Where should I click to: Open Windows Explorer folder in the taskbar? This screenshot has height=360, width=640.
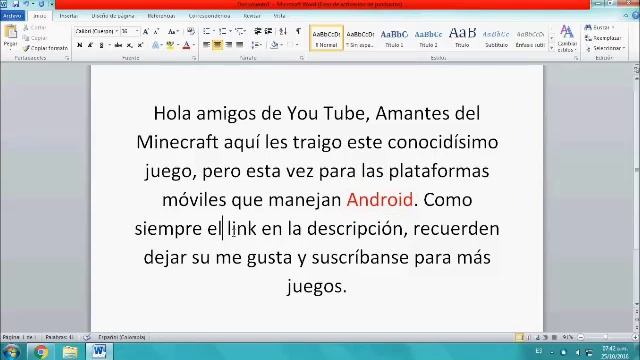click(x=70, y=351)
